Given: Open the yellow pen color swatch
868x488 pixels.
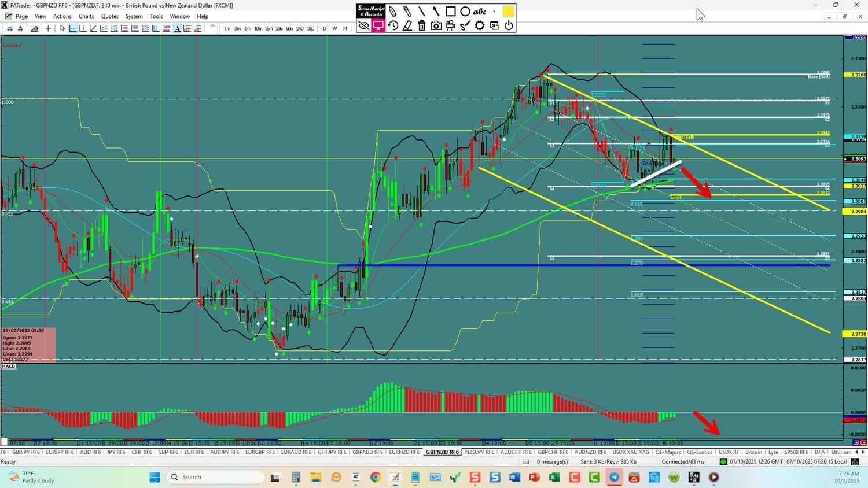Looking at the screenshot, I should 509,12.
